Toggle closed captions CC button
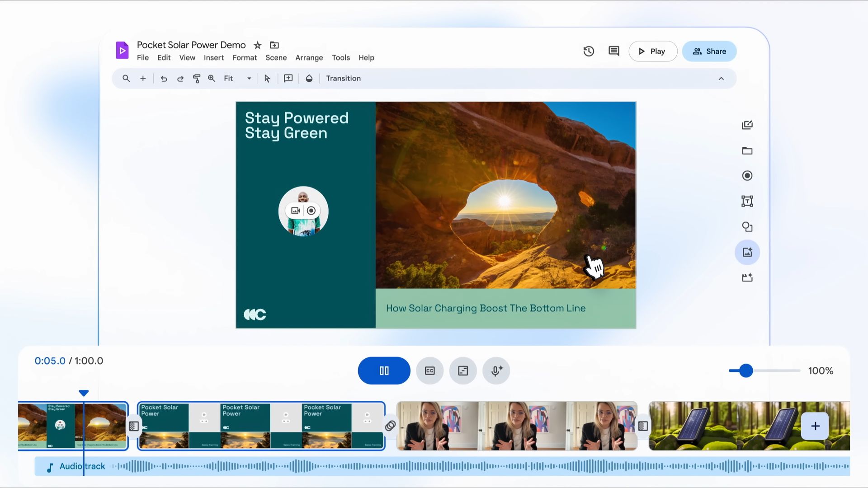Image resolution: width=868 pixels, height=488 pixels. click(x=429, y=371)
